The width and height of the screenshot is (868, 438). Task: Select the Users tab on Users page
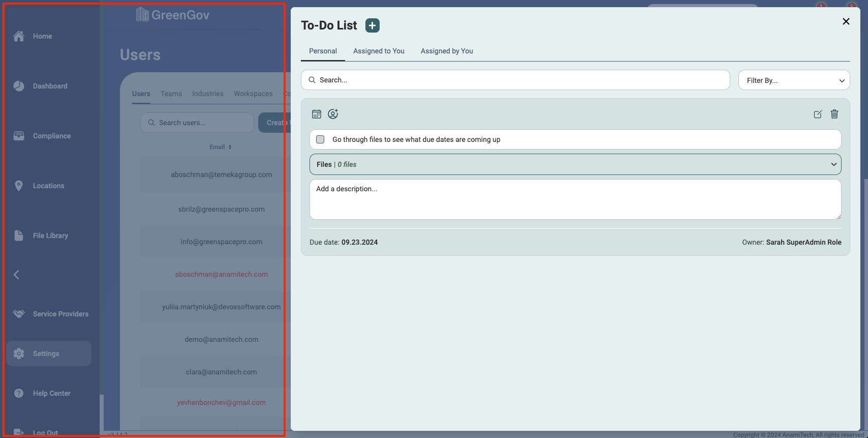pos(141,94)
